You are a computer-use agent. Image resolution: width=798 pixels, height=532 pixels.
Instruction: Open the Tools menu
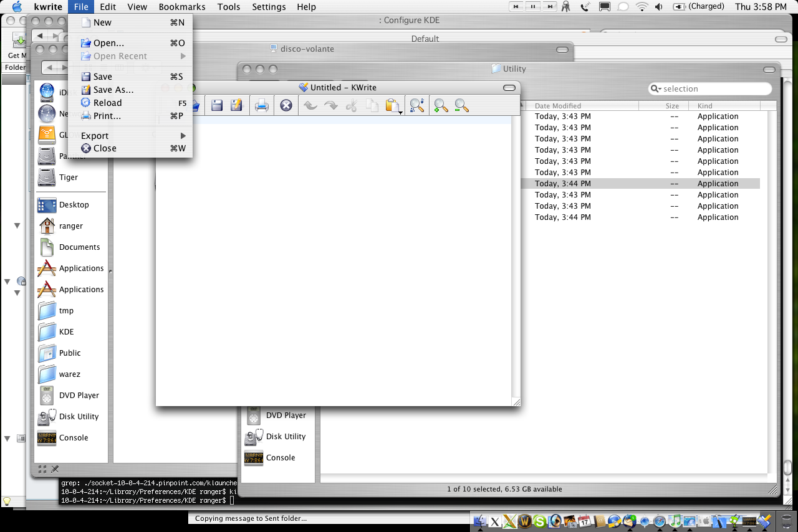[x=229, y=7]
